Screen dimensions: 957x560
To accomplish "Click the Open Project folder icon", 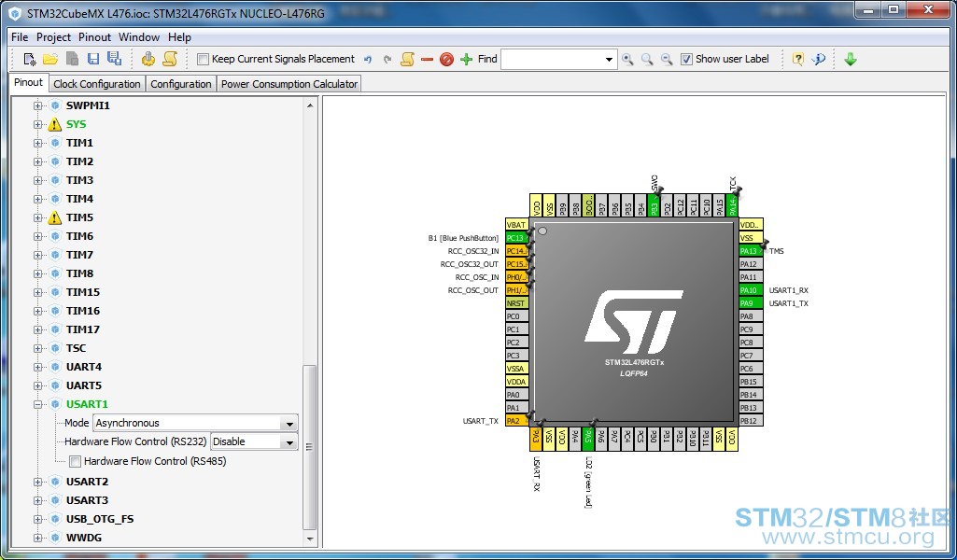I will point(50,59).
